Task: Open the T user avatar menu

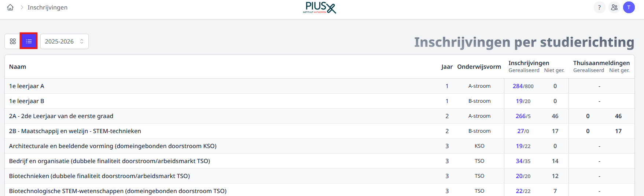Action: pyautogui.click(x=629, y=7)
